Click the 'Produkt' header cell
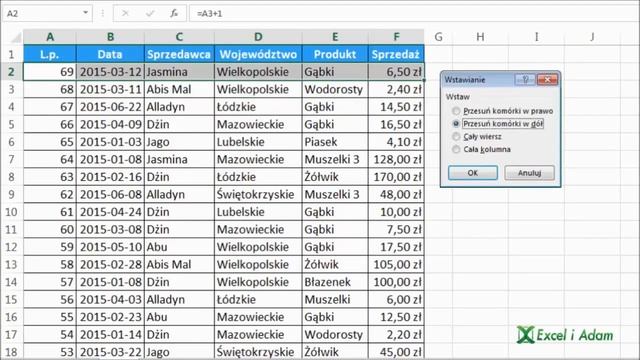Viewport: 640px width, 360px height. [335, 54]
